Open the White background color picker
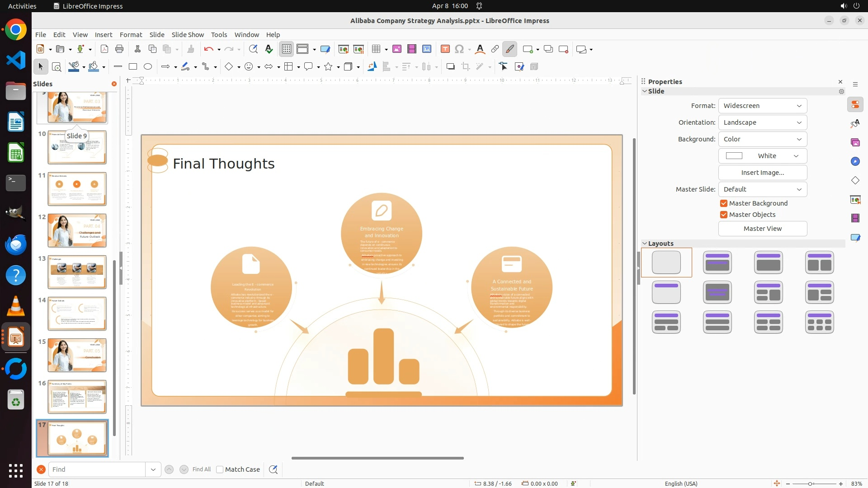Image resolution: width=868 pixels, height=488 pixels. pyautogui.click(x=762, y=156)
